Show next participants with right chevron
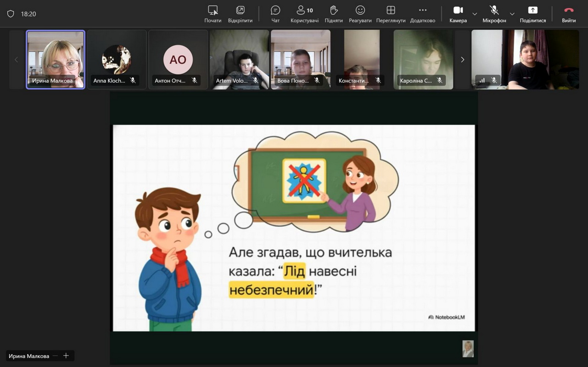 [462, 60]
